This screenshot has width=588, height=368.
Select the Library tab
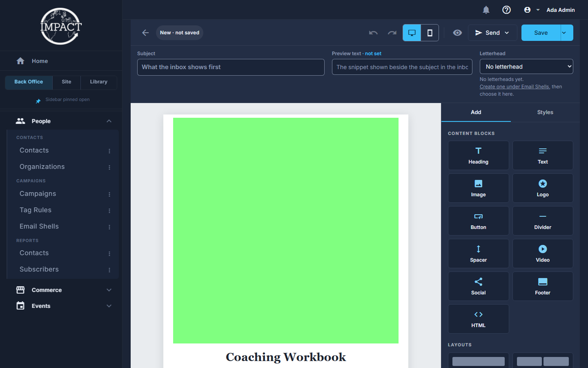click(x=99, y=82)
